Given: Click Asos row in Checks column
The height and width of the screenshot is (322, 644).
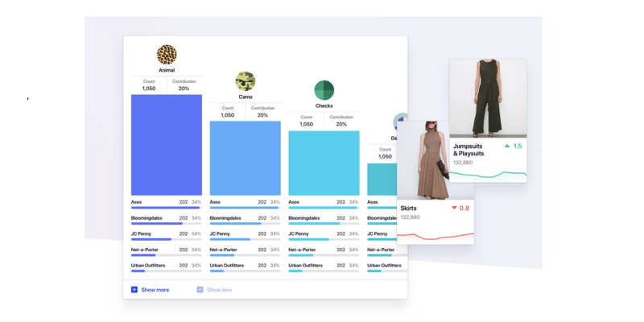Looking at the screenshot, I should (324, 204).
